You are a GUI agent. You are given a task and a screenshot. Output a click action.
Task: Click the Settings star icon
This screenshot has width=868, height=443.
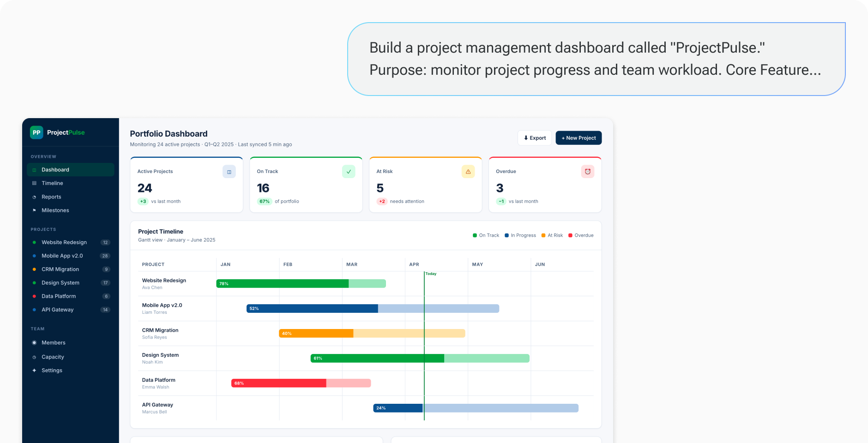click(x=34, y=371)
